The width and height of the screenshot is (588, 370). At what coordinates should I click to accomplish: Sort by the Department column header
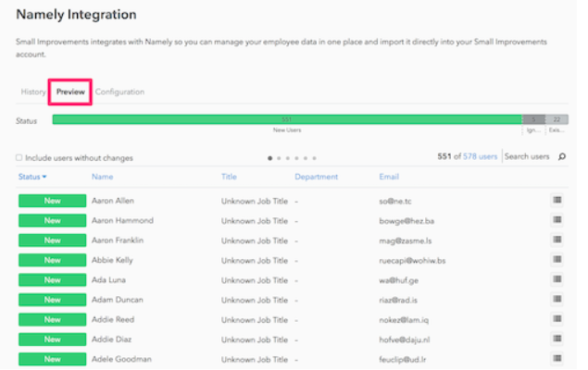316,177
